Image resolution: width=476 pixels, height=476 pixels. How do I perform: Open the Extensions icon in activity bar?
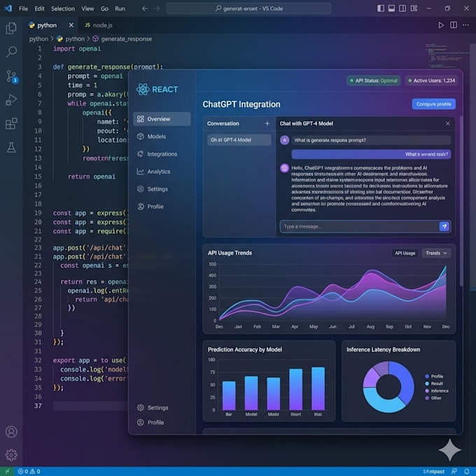coord(11,124)
